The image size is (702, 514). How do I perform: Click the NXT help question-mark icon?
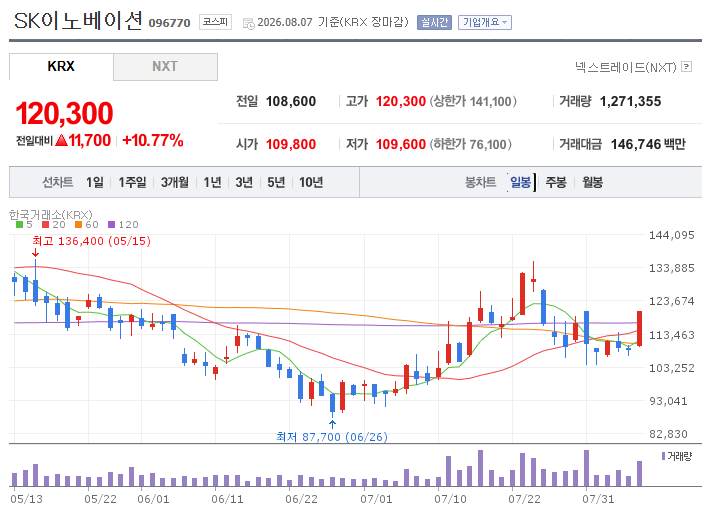686,67
